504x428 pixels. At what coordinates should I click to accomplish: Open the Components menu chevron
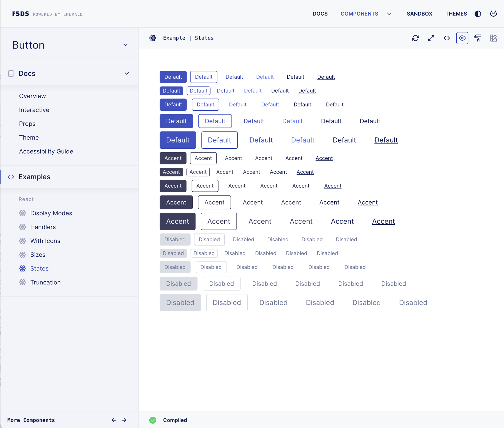(389, 14)
